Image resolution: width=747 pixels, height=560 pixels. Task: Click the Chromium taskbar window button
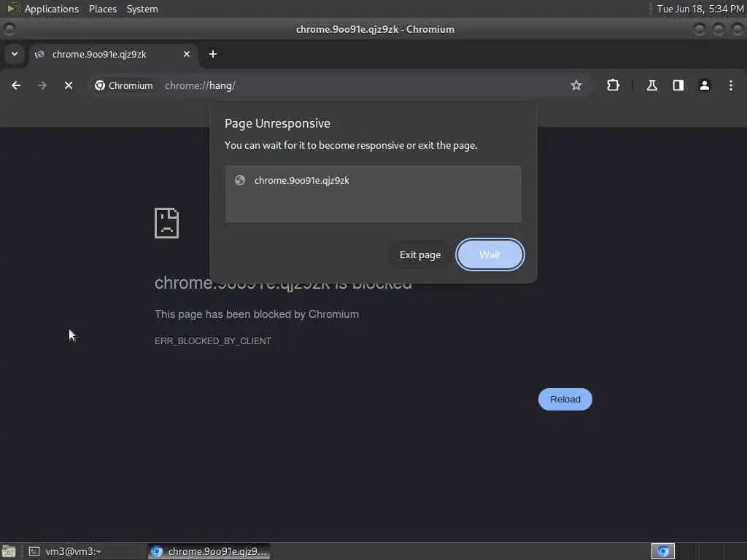tap(209, 551)
